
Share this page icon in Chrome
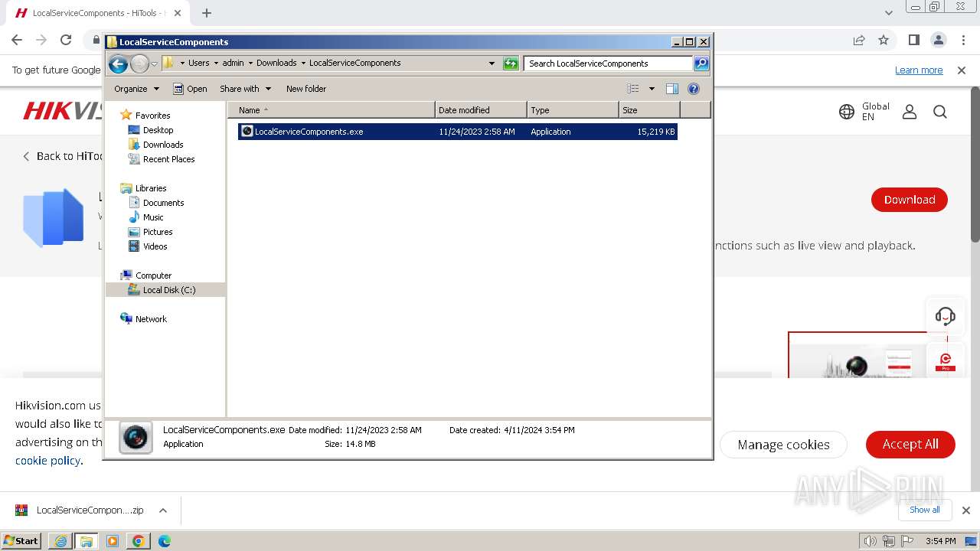click(x=859, y=40)
